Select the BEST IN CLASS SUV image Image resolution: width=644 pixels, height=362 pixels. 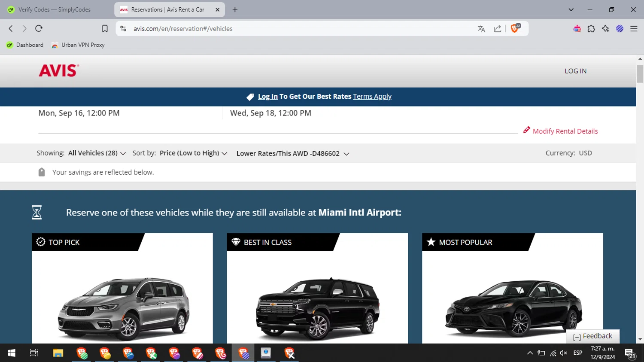point(318,308)
